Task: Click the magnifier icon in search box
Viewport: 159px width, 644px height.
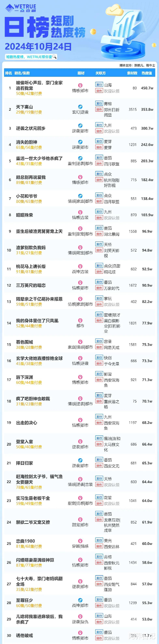Action: coord(54,57)
